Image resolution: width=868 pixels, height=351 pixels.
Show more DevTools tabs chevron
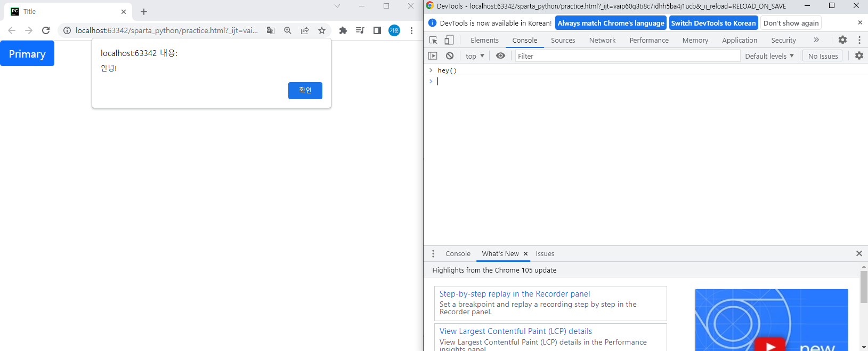click(x=816, y=40)
